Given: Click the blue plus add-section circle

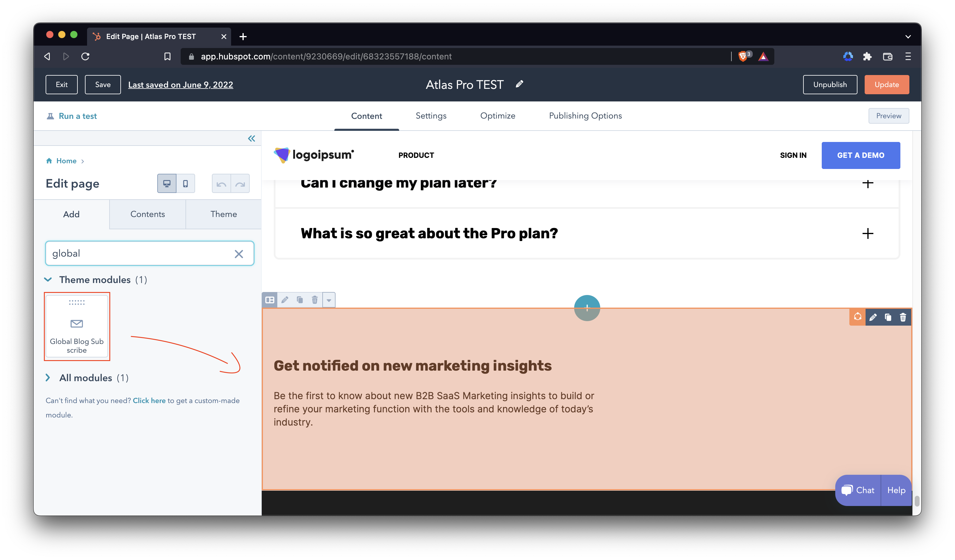Looking at the screenshot, I should pos(587,308).
